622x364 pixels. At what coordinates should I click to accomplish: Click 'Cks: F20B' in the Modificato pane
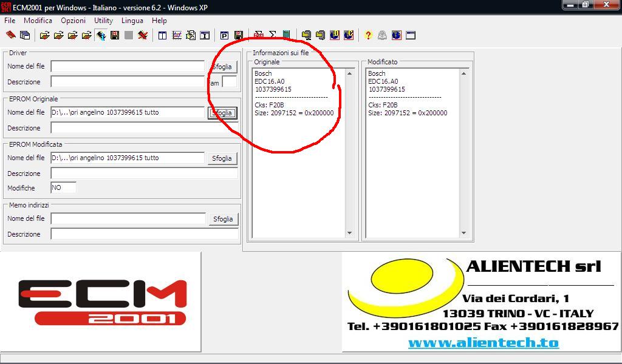[x=383, y=105]
